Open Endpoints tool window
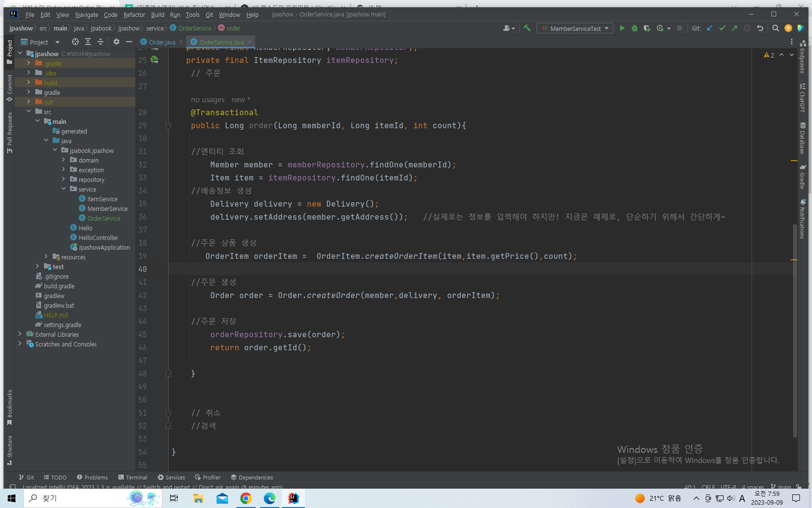 [x=802, y=57]
